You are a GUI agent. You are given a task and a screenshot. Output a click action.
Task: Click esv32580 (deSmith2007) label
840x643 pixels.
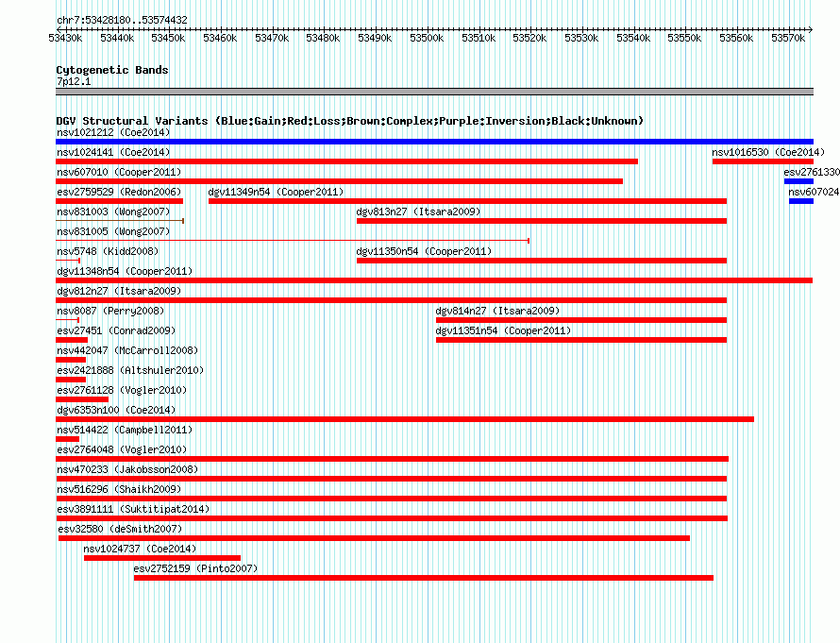point(120,529)
